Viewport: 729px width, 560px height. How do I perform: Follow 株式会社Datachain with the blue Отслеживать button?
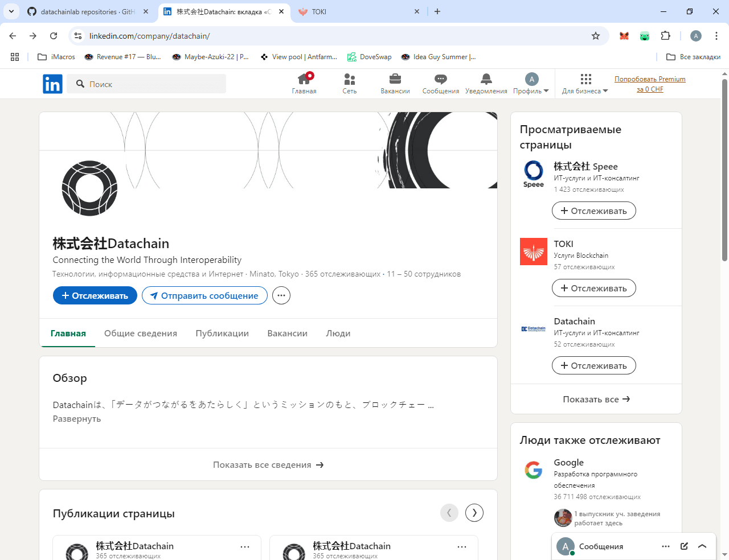(95, 295)
